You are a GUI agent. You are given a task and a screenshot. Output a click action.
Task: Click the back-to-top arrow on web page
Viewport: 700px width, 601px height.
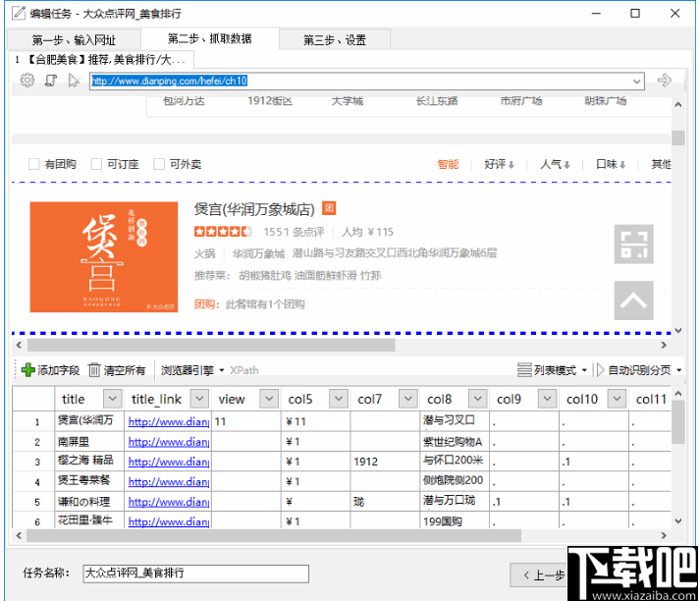pos(633,300)
